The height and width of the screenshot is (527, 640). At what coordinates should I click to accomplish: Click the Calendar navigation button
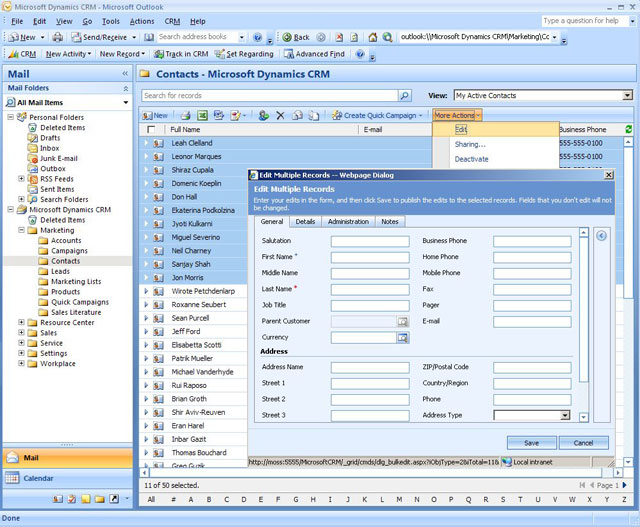pos(67,478)
